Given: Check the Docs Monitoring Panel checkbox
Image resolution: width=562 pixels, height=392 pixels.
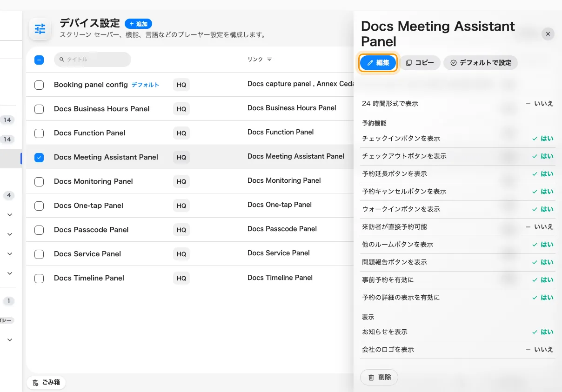Looking at the screenshot, I should point(39,181).
